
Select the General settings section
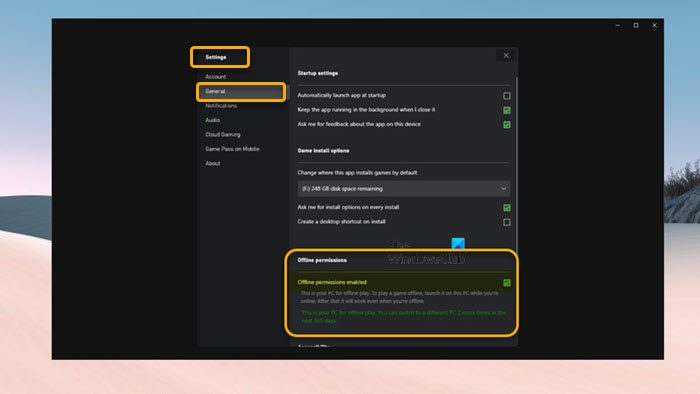tap(241, 91)
